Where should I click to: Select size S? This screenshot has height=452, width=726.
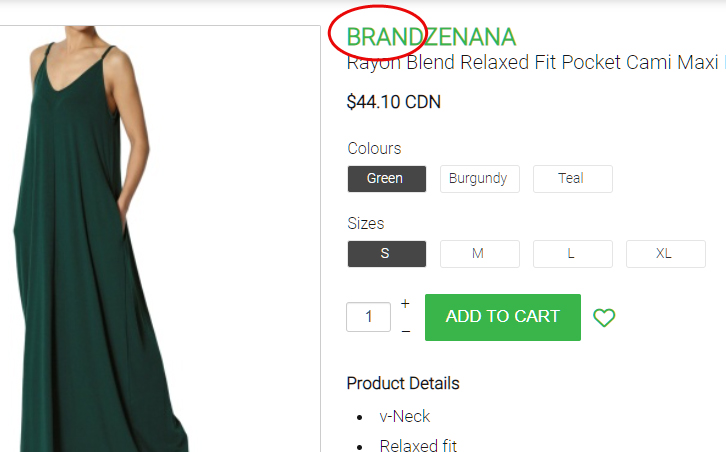387,254
